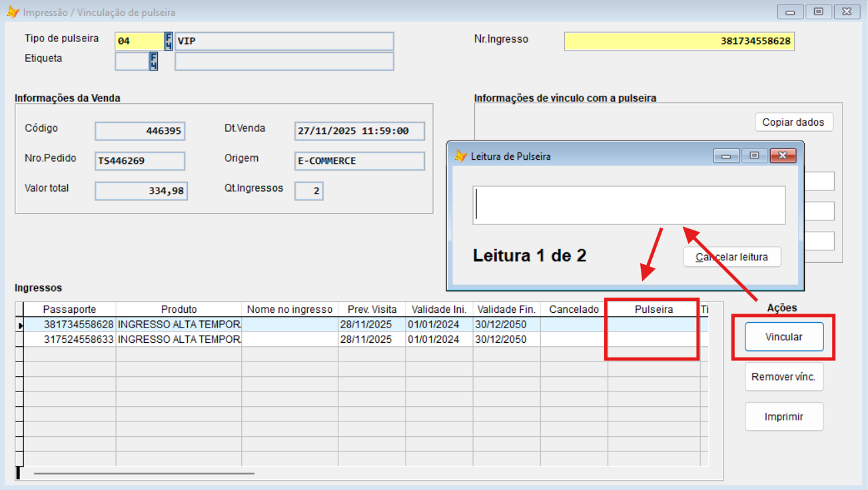Viewport: 868px width, 490px height.
Task: Click the main window's title bar app icon
Action: point(13,12)
